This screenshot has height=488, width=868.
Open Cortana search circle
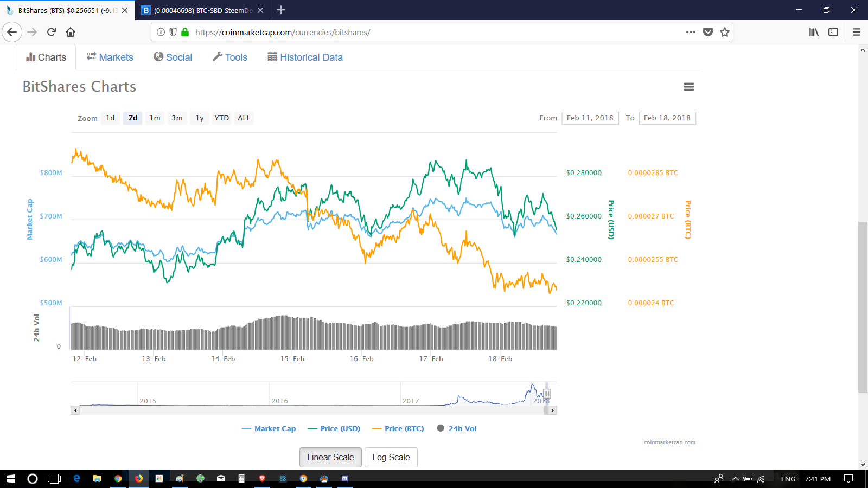33,479
